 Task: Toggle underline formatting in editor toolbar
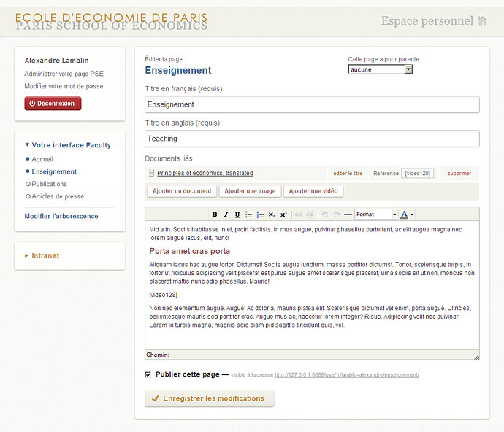tap(237, 215)
